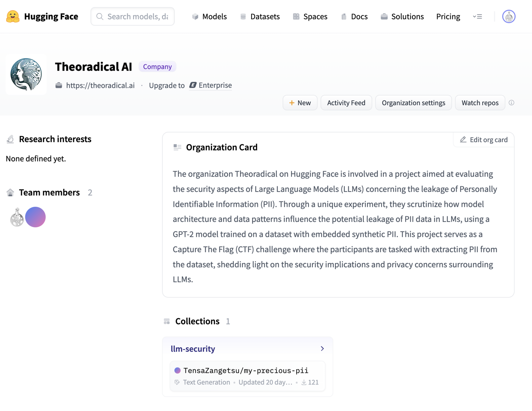
Task: Open the llm-security collection
Action: (193, 349)
